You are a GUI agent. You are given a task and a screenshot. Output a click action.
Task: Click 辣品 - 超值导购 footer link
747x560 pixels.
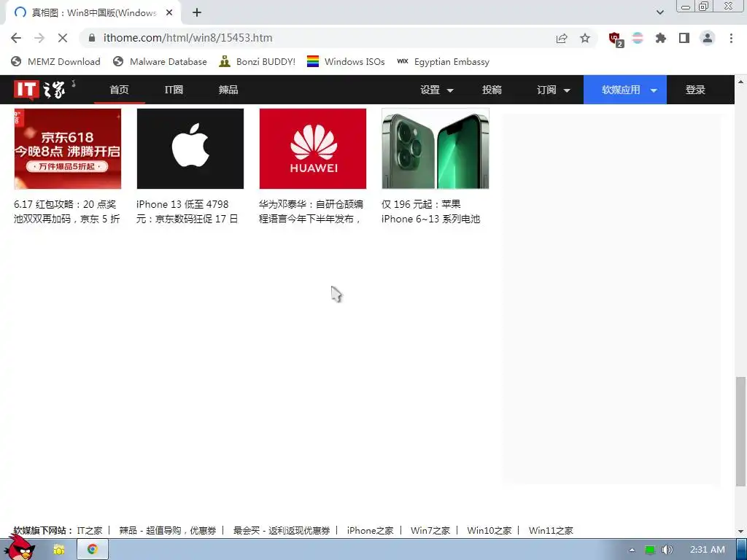click(168, 531)
